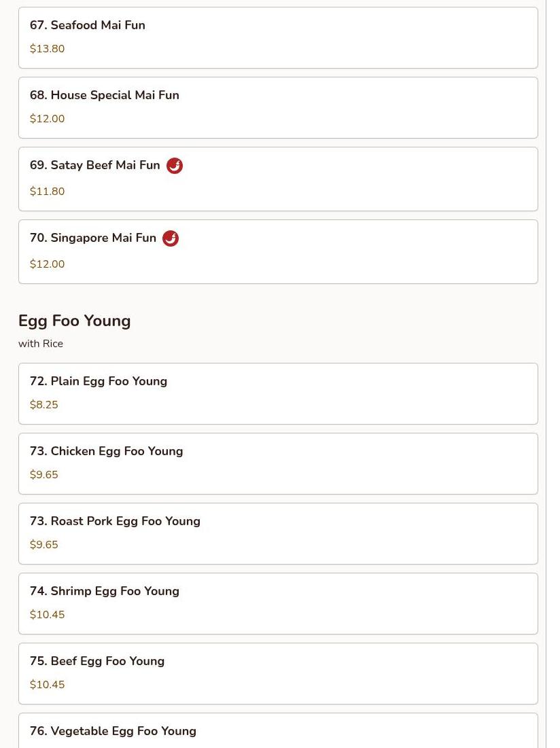Choose 69. Satay Beef Mai Fun title
Screen dimensions: 560x748
pos(95,165)
